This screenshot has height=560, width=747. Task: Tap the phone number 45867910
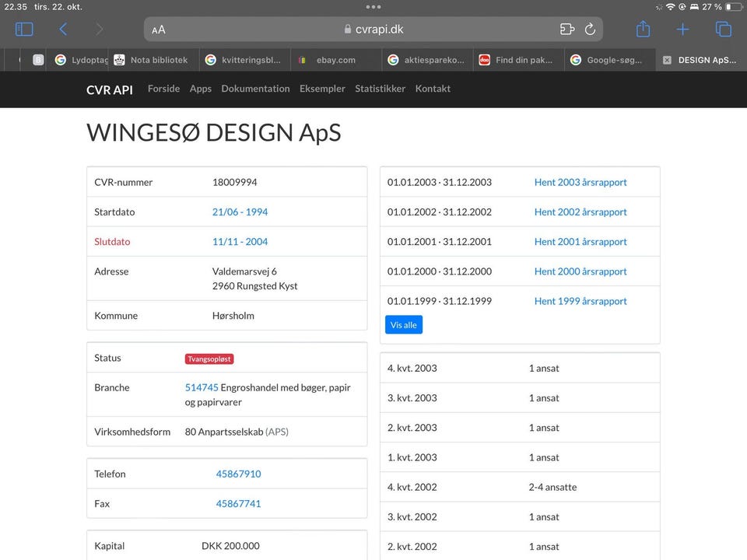(238, 474)
